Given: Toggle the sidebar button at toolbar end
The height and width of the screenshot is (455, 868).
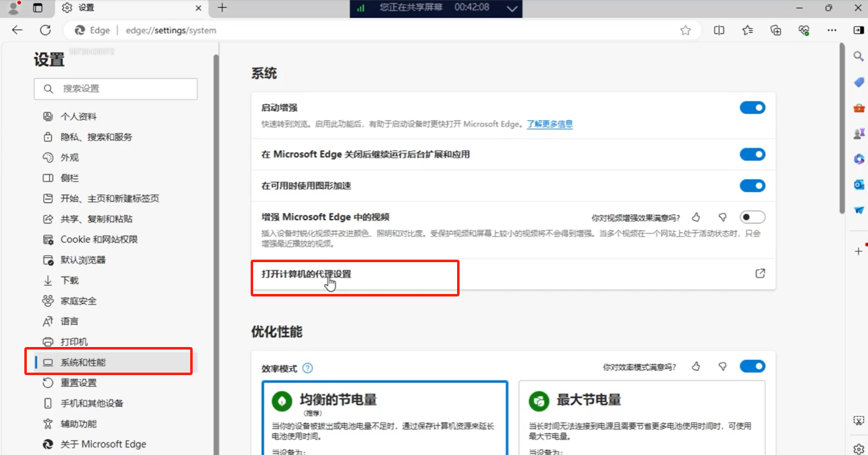Looking at the screenshot, I should (859, 30).
